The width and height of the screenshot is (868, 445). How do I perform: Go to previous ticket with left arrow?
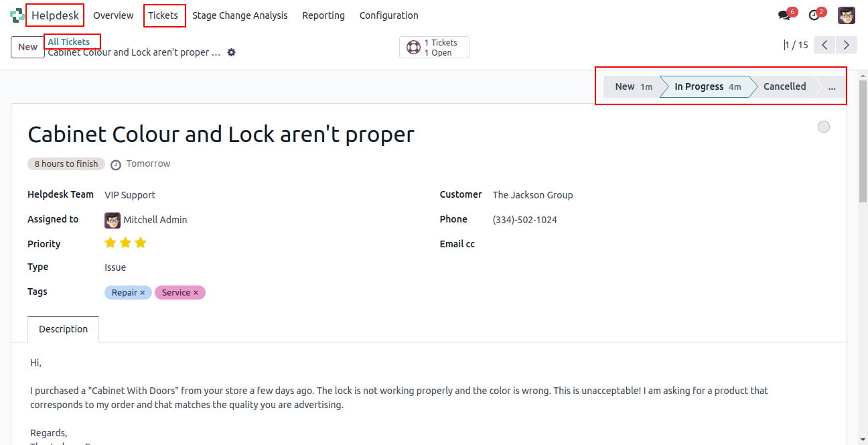[825, 45]
